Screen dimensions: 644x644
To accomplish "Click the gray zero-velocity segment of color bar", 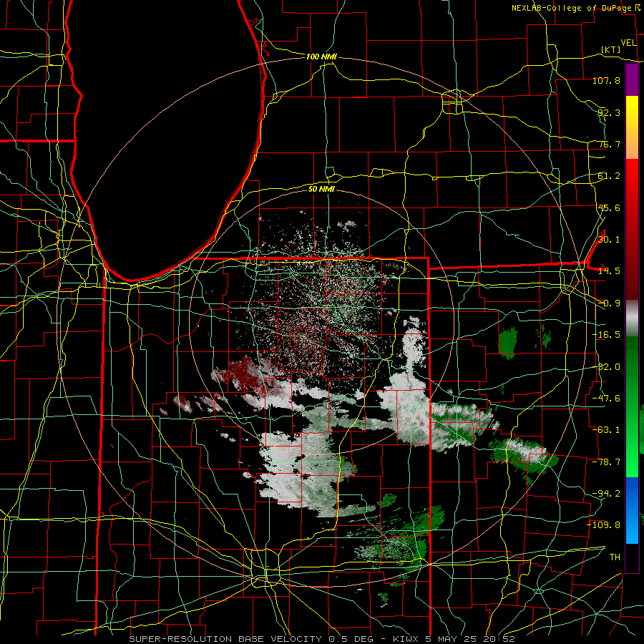I will pyautogui.click(x=632, y=318).
